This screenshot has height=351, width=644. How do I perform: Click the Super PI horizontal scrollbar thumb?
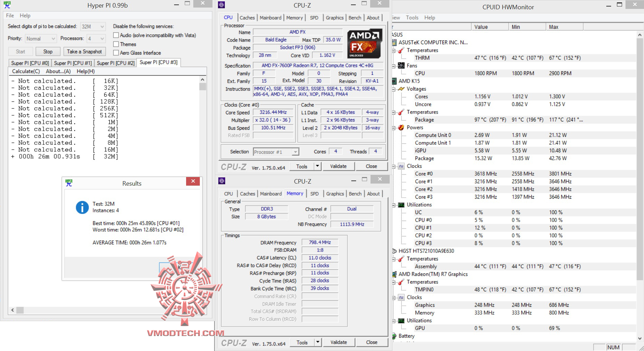pyautogui.click(x=20, y=310)
